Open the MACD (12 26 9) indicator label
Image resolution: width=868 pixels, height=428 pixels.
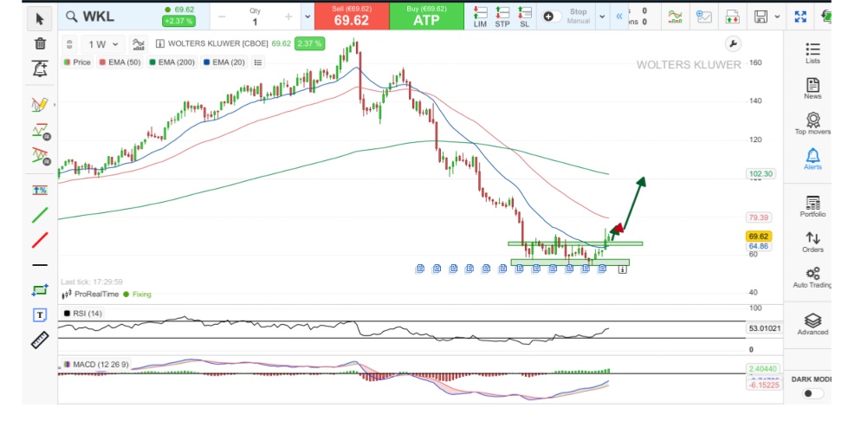click(x=96, y=365)
